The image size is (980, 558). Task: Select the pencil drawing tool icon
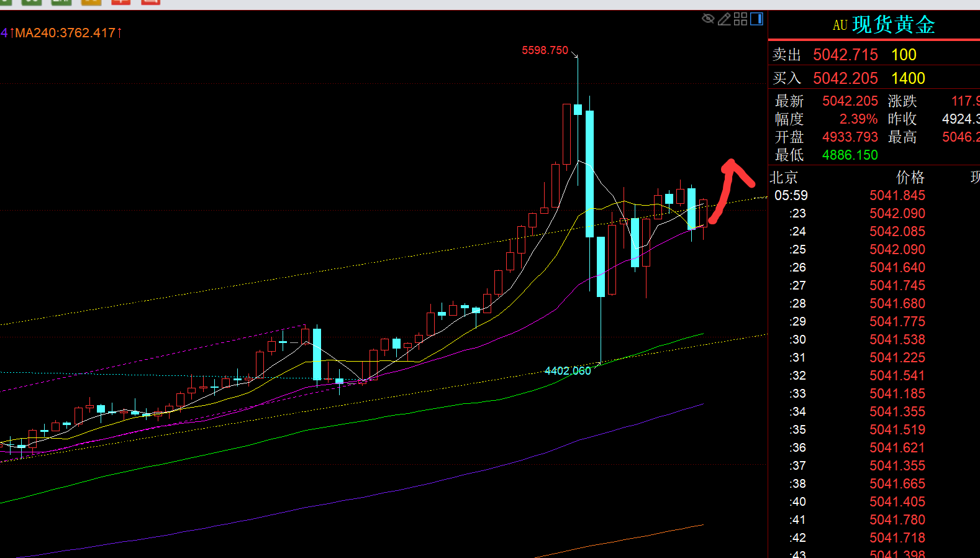point(724,19)
